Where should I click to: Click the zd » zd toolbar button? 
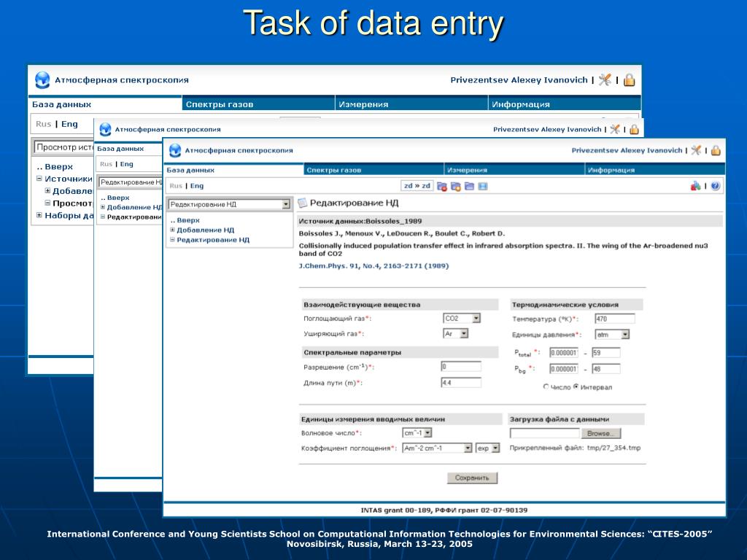pos(417,186)
